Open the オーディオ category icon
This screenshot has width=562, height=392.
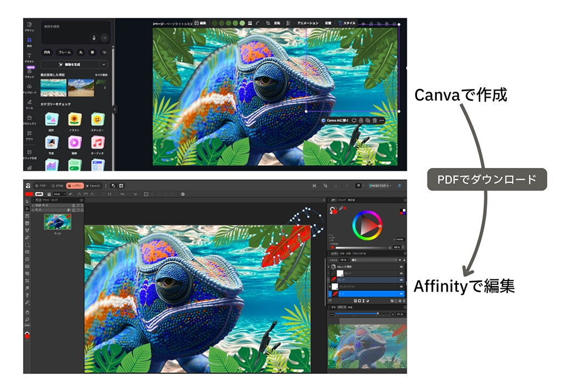pyautogui.click(x=98, y=143)
